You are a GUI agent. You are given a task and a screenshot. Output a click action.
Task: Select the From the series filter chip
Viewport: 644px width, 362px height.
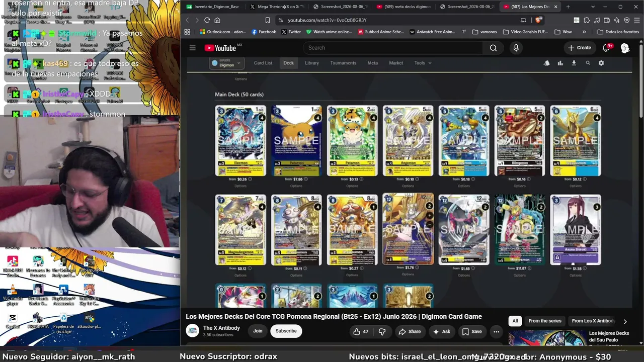(x=544, y=321)
